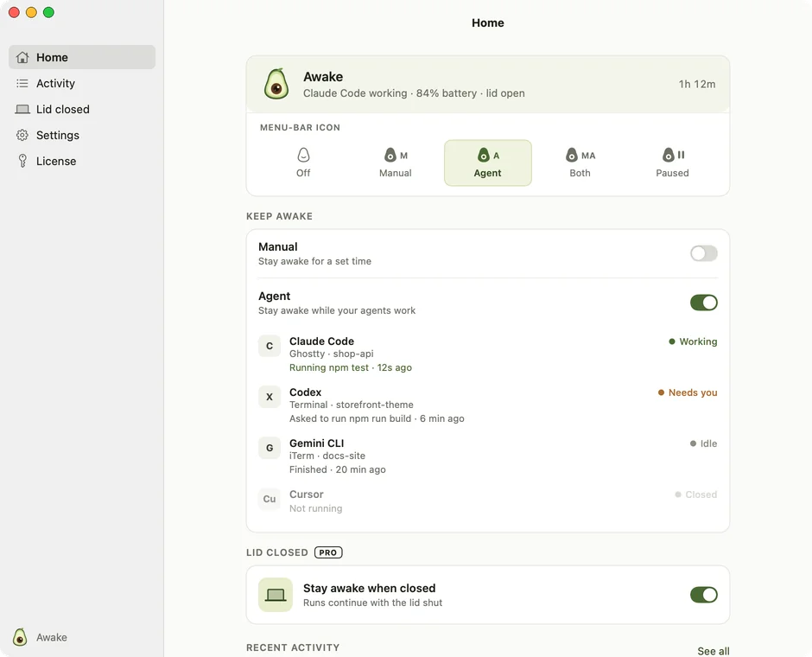Click 'Ghostty · shop-api' text
Viewport: 812px width, 657px height.
pyautogui.click(x=332, y=354)
